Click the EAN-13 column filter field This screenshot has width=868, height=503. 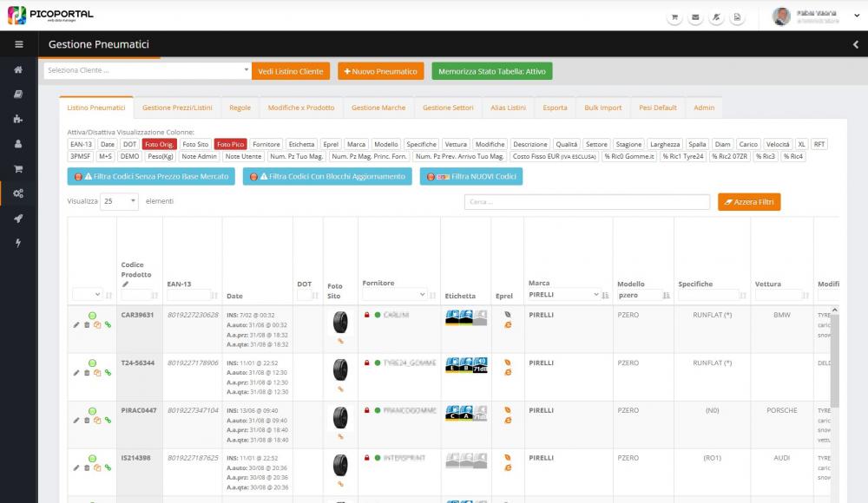tap(188, 296)
